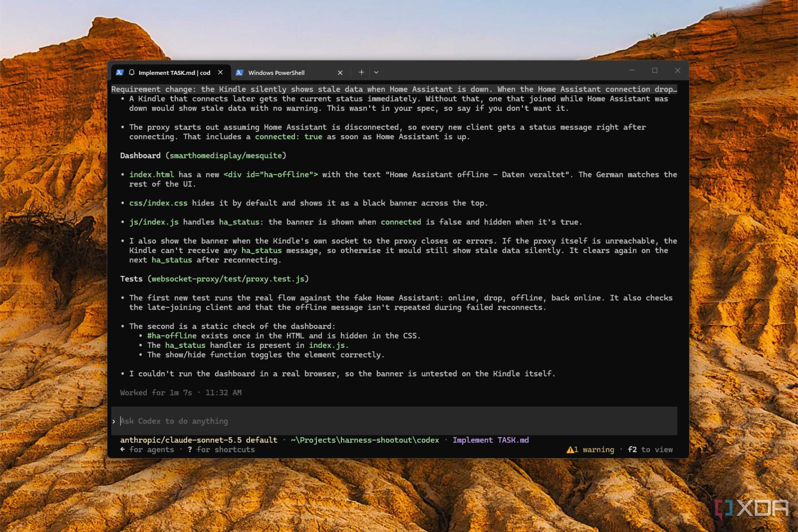Click the purple 'Implement TASK.md' status label
Screen dimensions: 798x532
tap(491, 440)
